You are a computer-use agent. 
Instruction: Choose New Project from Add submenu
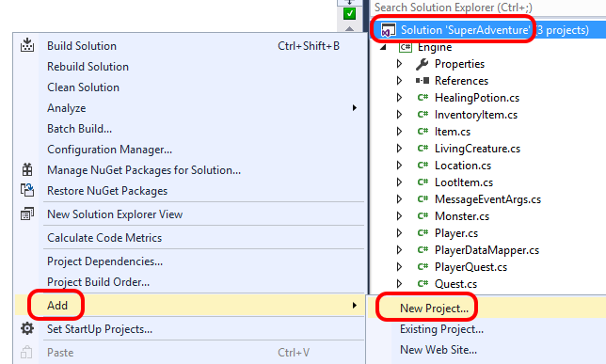tap(487, 308)
